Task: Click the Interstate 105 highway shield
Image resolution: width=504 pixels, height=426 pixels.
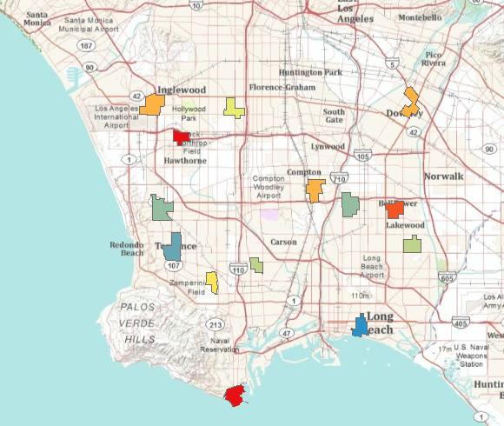Action: [x=363, y=156]
